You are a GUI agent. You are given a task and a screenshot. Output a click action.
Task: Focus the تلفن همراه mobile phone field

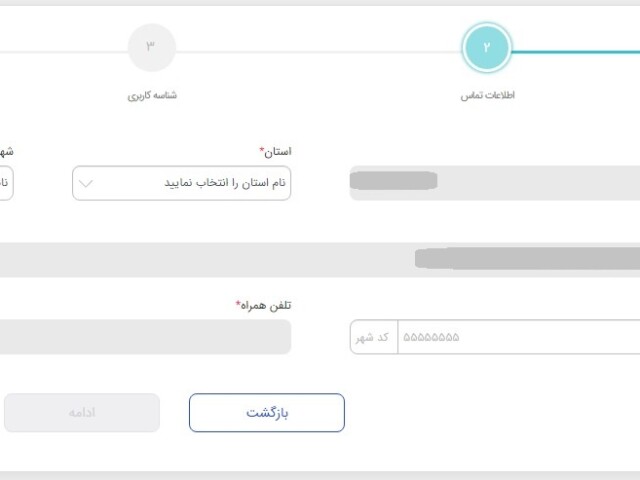(x=145, y=337)
